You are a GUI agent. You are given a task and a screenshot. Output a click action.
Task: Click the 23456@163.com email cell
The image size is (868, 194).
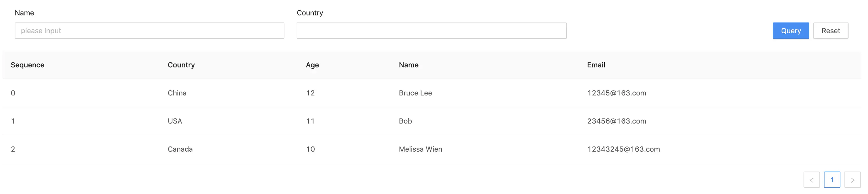pos(616,121)
